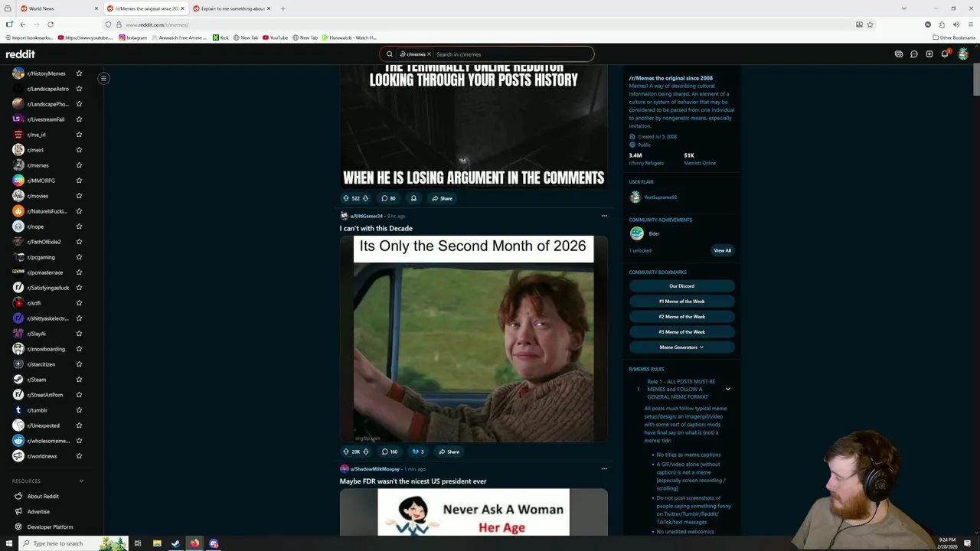The height and width of the screenshot is (551, 980).
Task: Open overflow menu for u/UtilGamer34's post
Action: point(604,216)
